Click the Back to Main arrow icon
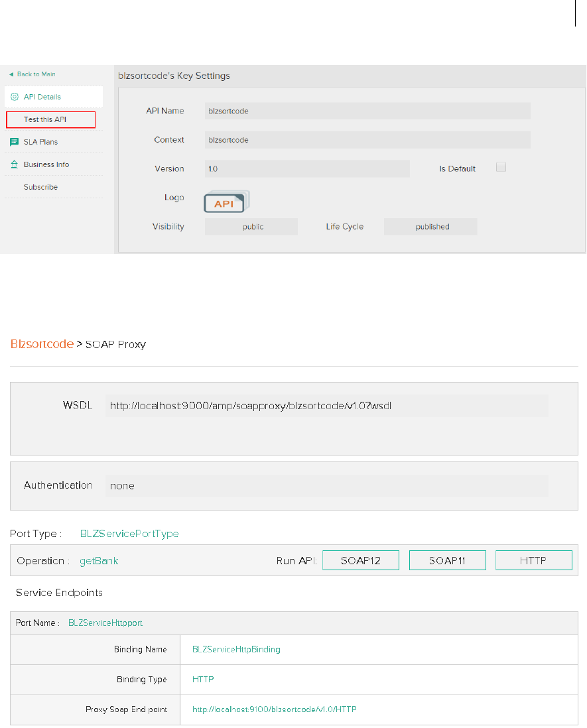 coord(11,74)
